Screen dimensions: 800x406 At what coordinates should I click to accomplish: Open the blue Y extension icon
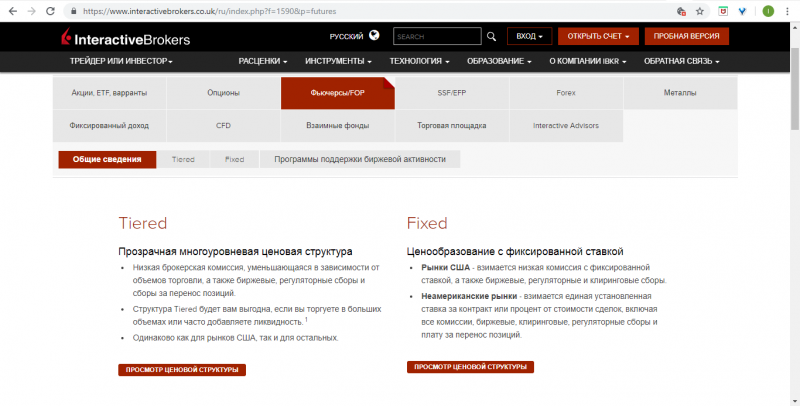(x=742, y=11)
